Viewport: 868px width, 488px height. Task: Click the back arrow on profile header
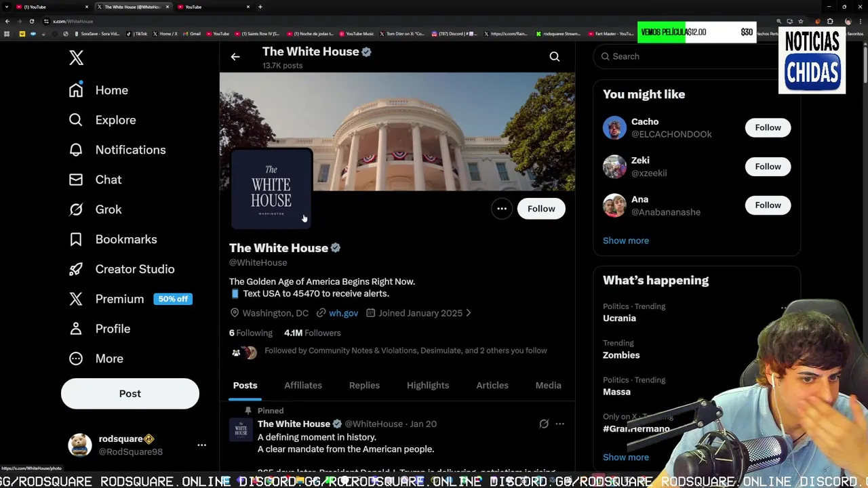tap(235, 57)
